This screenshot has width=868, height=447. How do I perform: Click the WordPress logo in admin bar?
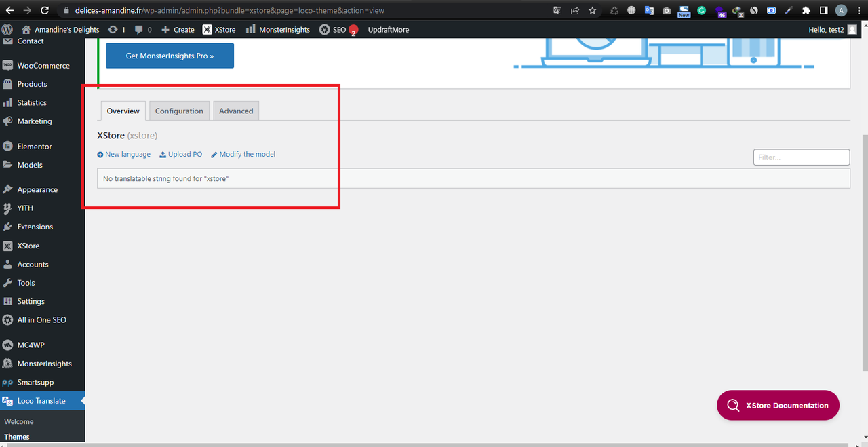tap(7, 29)
